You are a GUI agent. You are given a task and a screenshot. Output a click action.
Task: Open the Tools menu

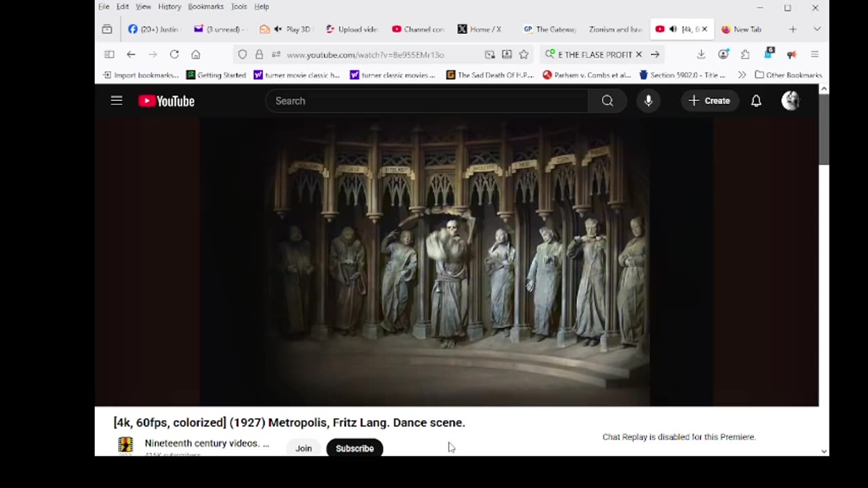point(239,7)
